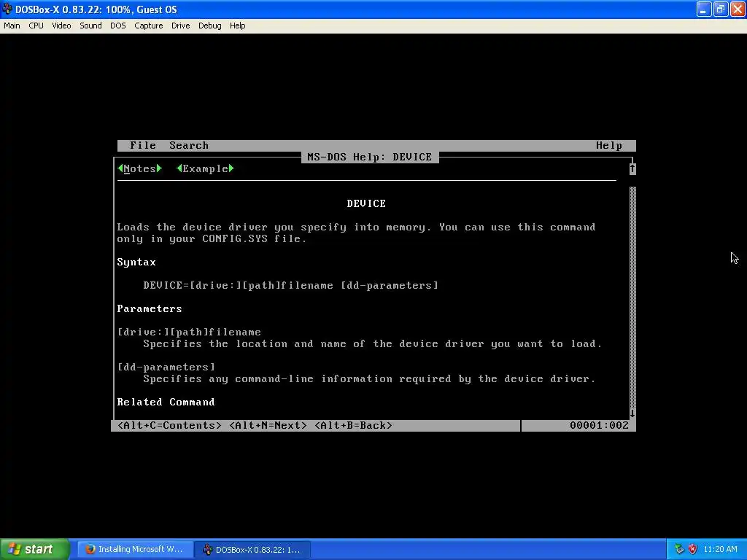Restore down the DOSBox-X window
Viewport: 747px width, 560px height.
pos(720,9)
